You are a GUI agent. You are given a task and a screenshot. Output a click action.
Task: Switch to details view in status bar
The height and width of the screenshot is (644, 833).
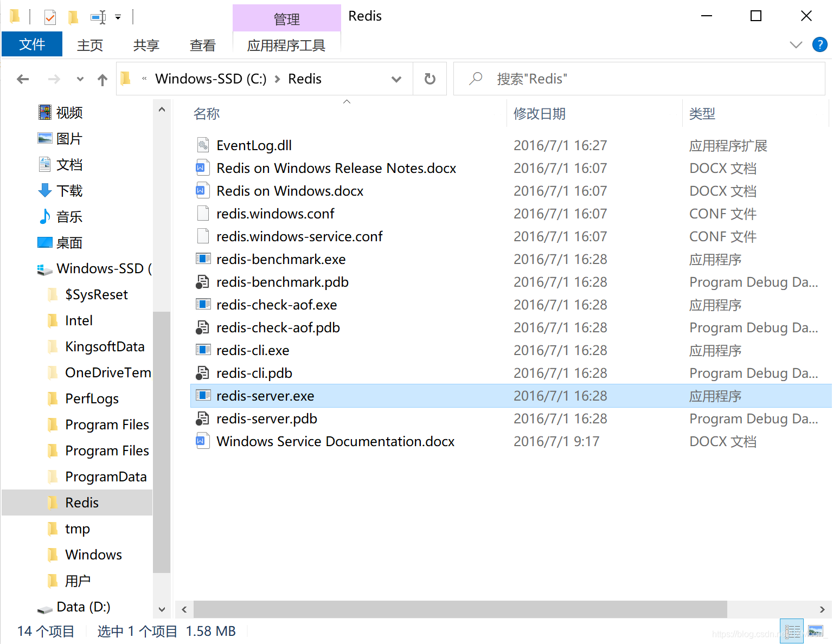point(792,631)
